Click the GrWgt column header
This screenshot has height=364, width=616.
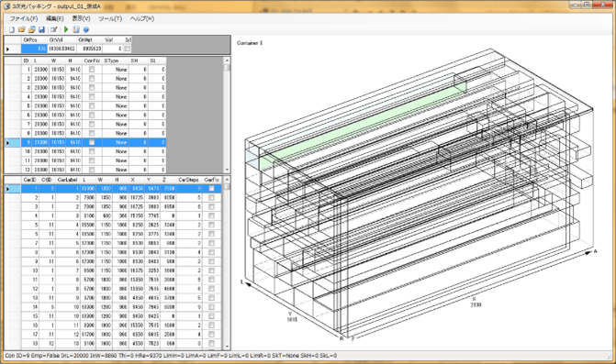(89, 40)
